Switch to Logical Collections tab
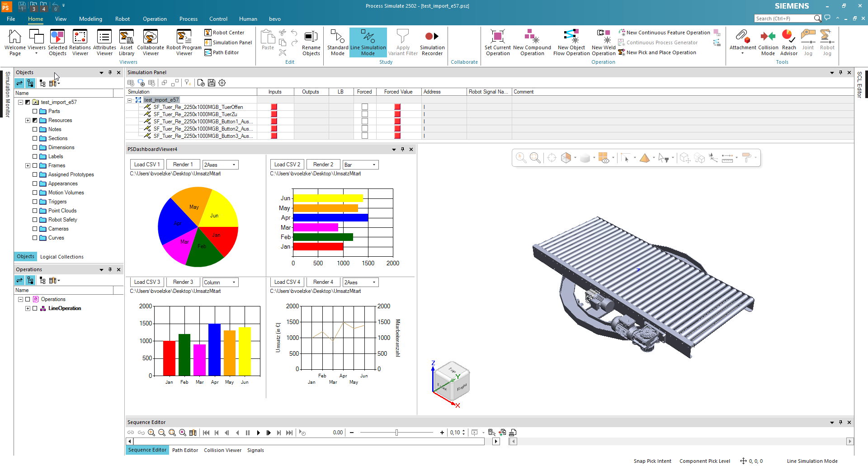 (x=62, y=257)
